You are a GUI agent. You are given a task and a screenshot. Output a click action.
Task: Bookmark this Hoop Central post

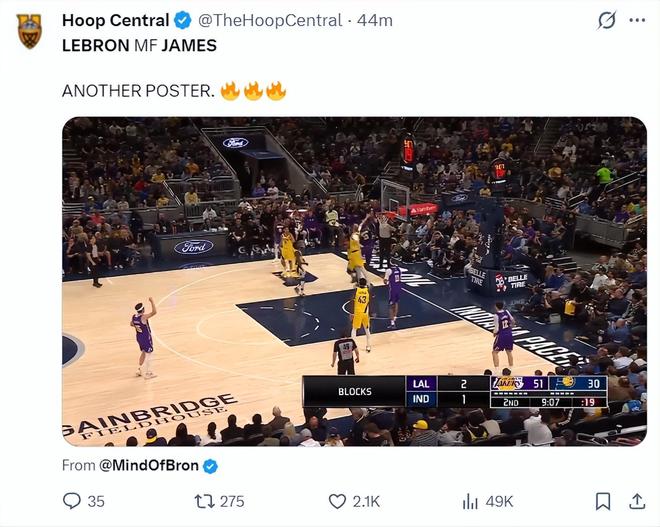point(603,501)
